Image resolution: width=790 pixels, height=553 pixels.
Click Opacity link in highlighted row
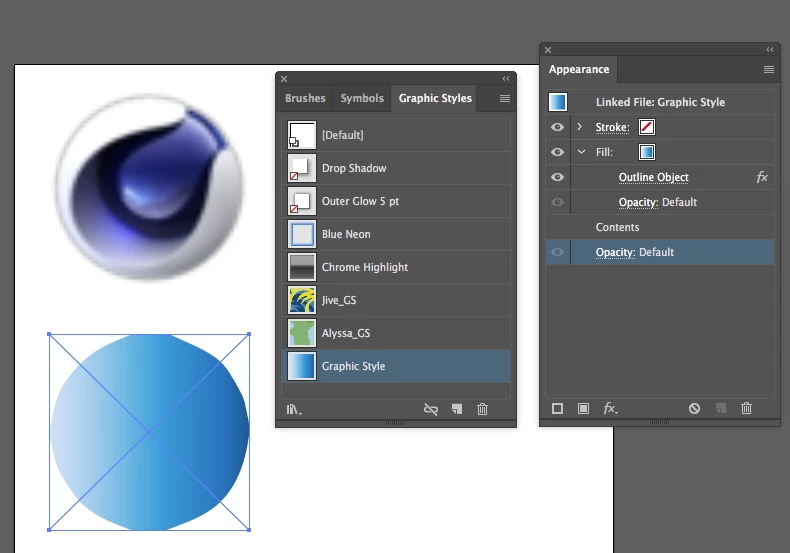(615, 252)
